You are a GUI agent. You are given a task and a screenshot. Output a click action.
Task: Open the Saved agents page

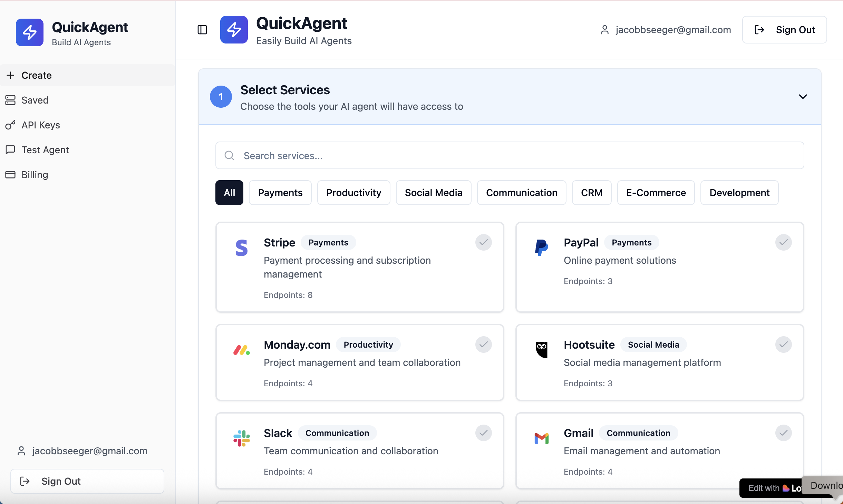tap(35, 100)
